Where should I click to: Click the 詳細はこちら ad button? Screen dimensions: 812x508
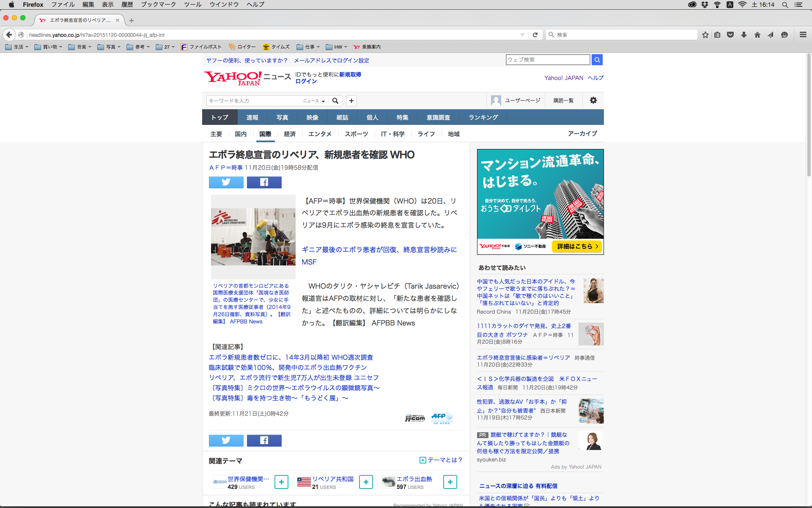click(577, 246)
